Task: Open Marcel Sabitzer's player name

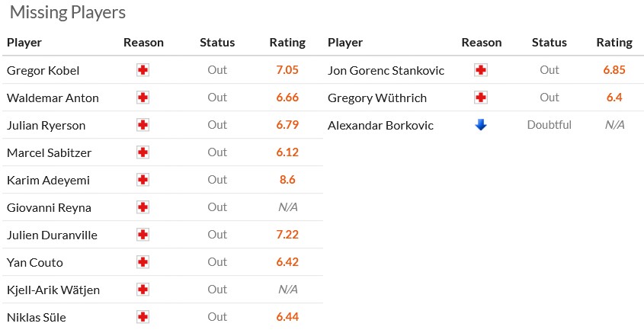Action: click(49, 152)
